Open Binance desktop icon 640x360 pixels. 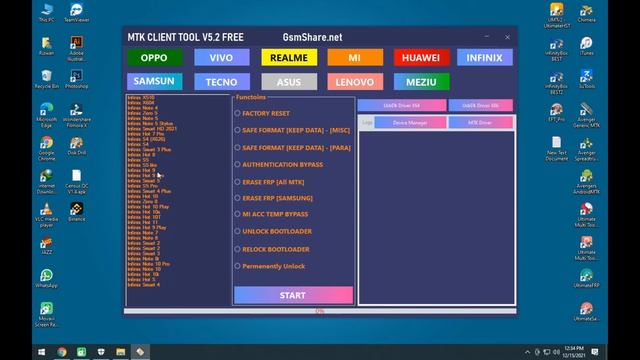point(76,212)
